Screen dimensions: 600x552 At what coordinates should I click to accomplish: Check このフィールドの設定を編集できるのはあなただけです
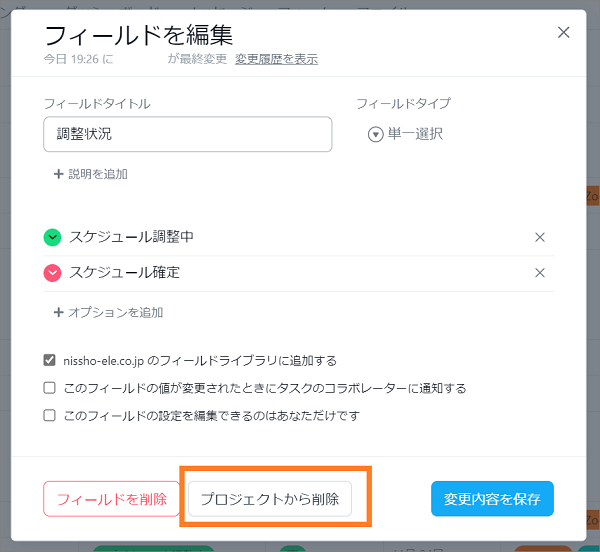click(x=49, y=415)
